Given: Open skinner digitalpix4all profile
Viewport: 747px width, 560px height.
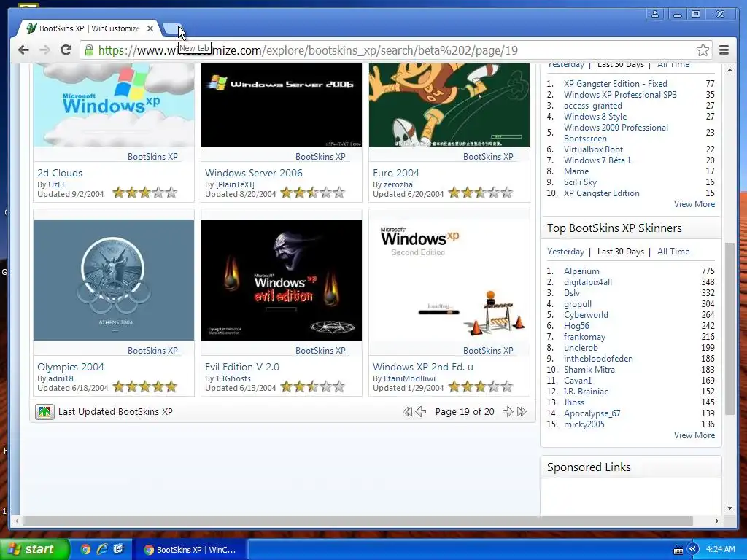Looking at the screenshot, I should (588, 282).
